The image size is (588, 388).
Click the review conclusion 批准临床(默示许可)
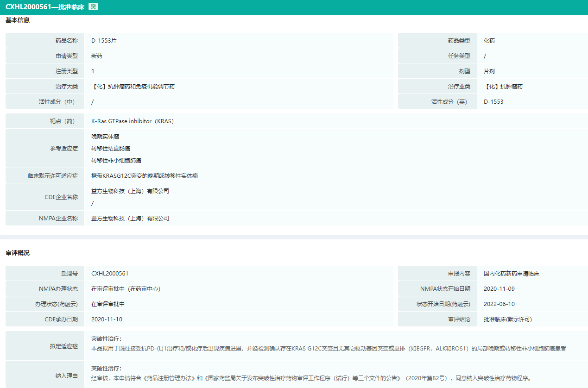508,319
